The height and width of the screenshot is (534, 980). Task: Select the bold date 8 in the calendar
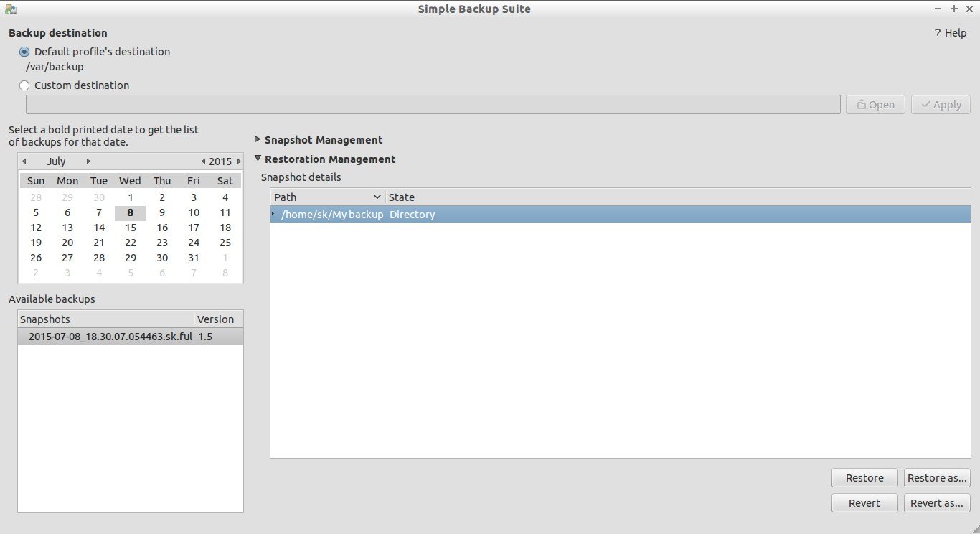click(x=131, y=212)
